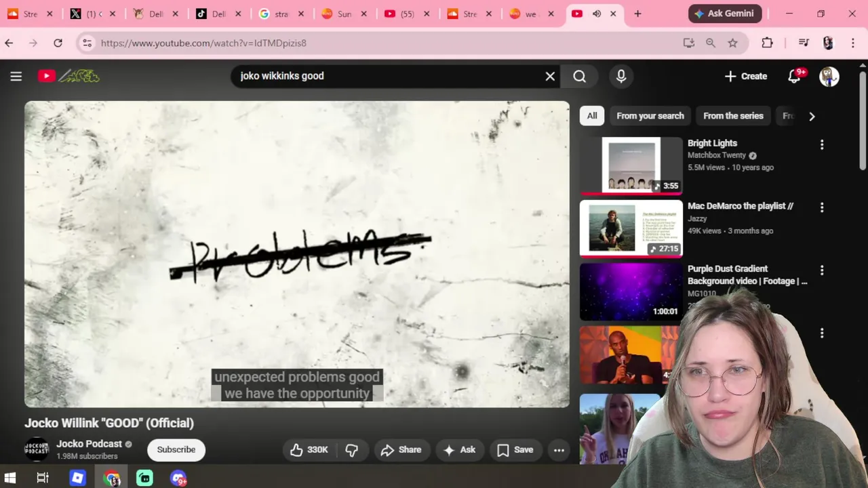Subscribe to Jocko Podcast
The width and height of the screenshot is (868, 488).
click(176, 449)
